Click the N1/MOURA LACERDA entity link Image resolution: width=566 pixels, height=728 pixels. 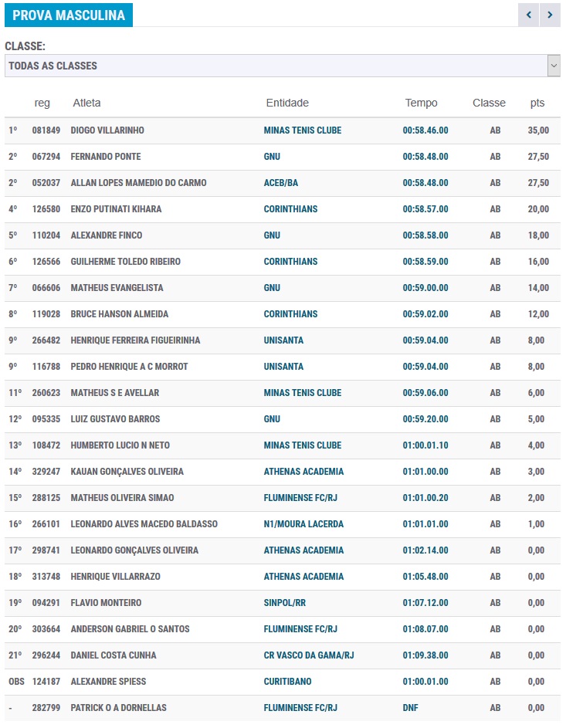coord(303,524)
